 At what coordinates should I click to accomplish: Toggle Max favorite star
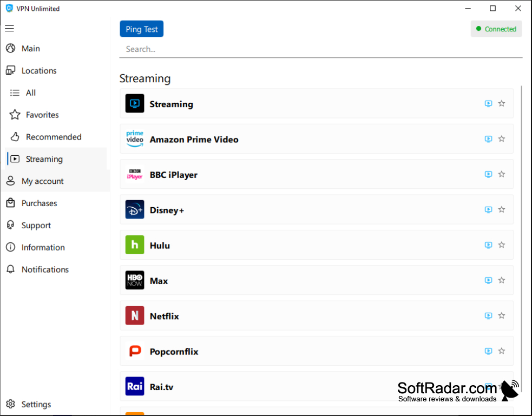[502, 280]
